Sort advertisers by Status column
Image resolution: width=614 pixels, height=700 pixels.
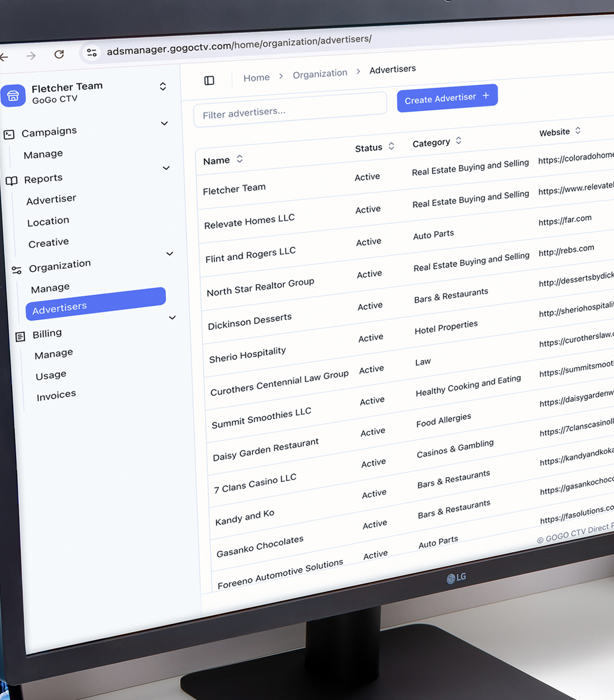[391, 146]
